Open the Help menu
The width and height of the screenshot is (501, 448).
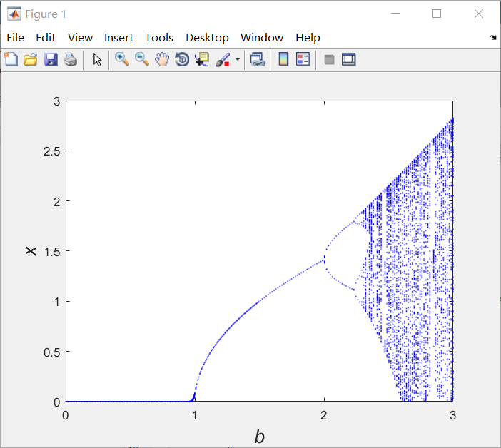coord(308,38)
